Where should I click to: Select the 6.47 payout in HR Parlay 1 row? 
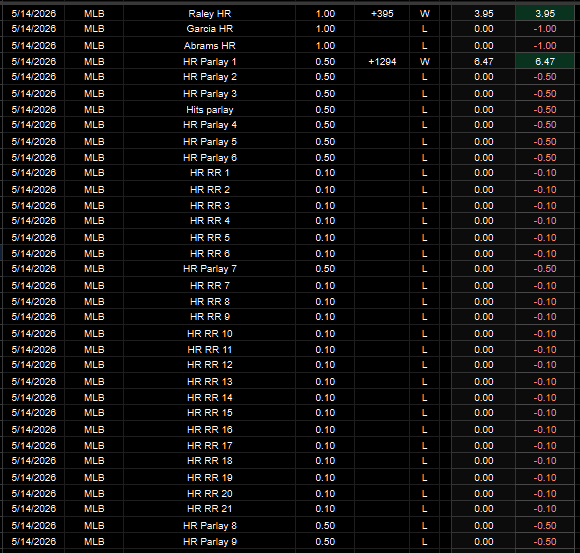[x=483, y=61]
